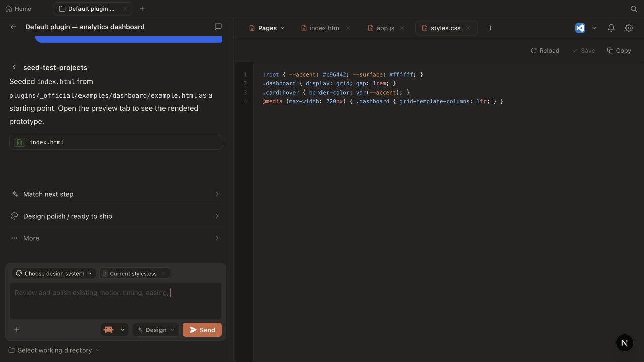Reload the preview
The image size is (644, 362).
coord(545,51)
